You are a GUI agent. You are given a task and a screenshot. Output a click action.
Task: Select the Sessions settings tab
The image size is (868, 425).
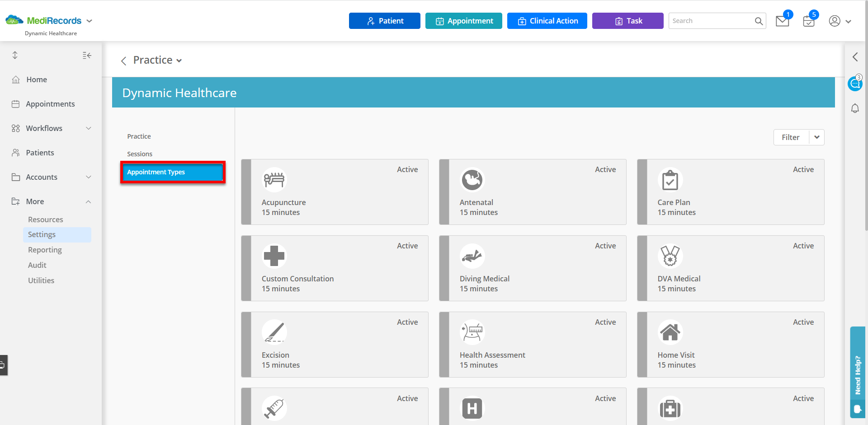click(140, 154)
